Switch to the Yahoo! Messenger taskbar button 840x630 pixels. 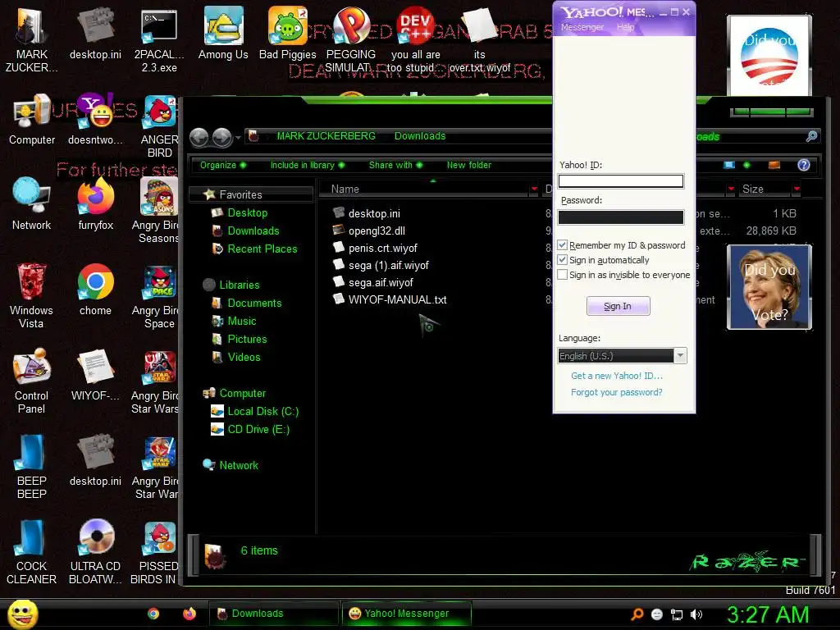[407, 614]
